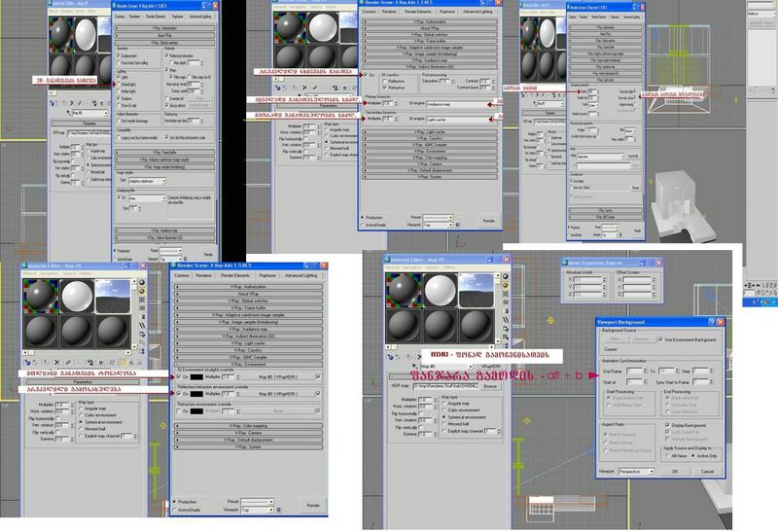Expand V-Ray Irradiance map rollout in Environment Render Scene window
The height and width of the screenshot is (532, 778).
coord(248,329)
